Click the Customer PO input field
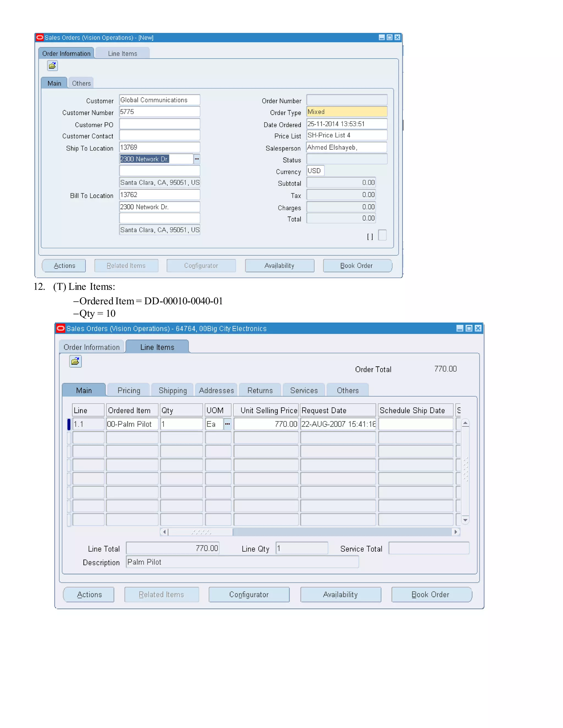563x728 pixels. 159,124
